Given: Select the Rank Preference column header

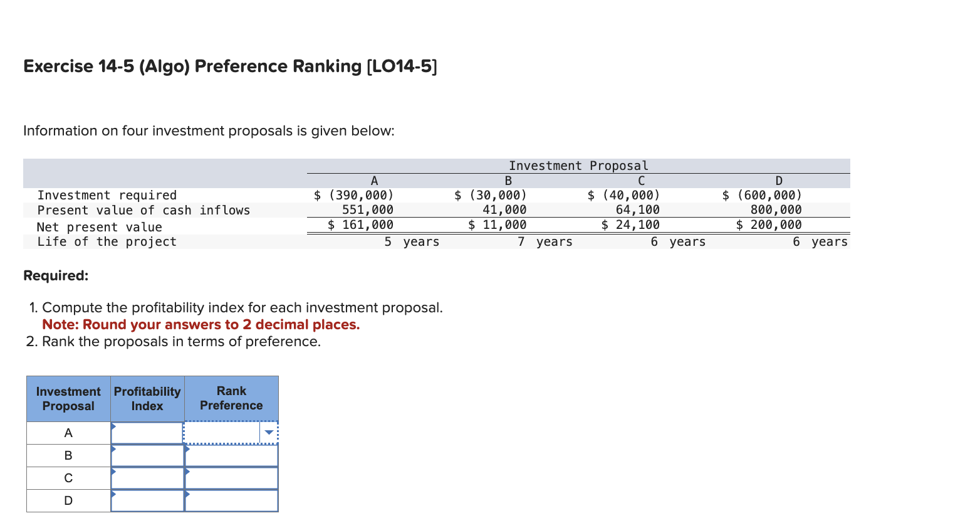Looking at the screenshot, I should [231, 398].
